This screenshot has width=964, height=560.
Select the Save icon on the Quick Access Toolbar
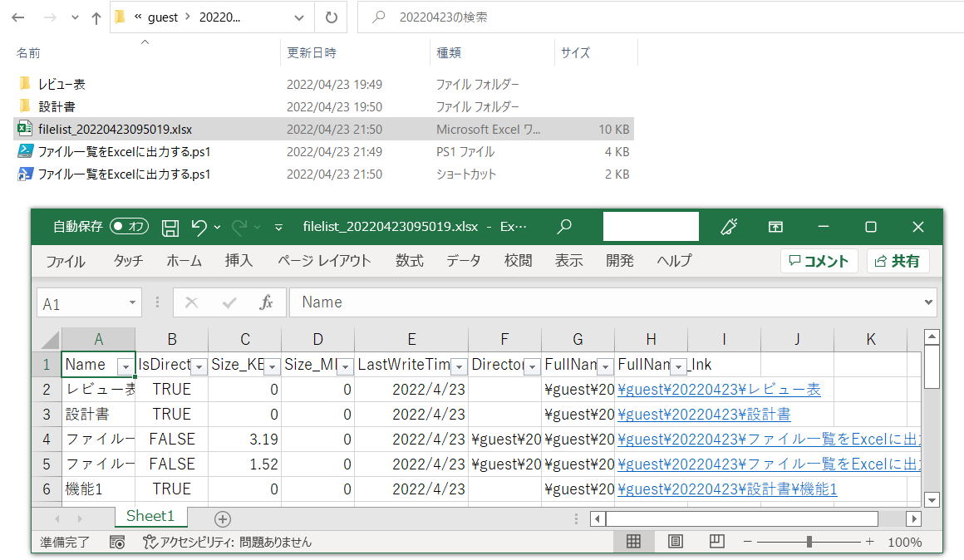[x=170, y=226]
